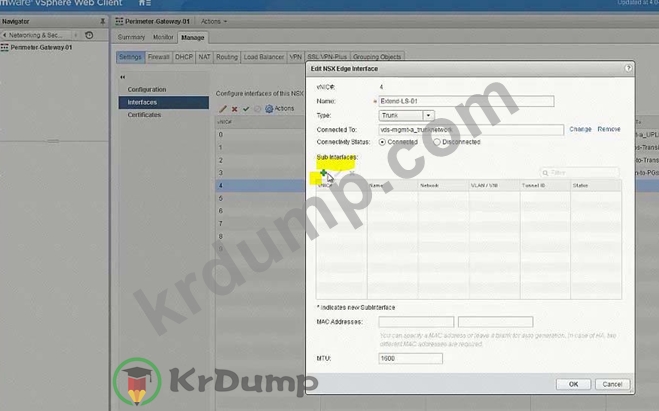Click the Remove link for Connected To
The height and width of the screenshot is (411, 659).
pyautogui.click(x=609, y=129)
